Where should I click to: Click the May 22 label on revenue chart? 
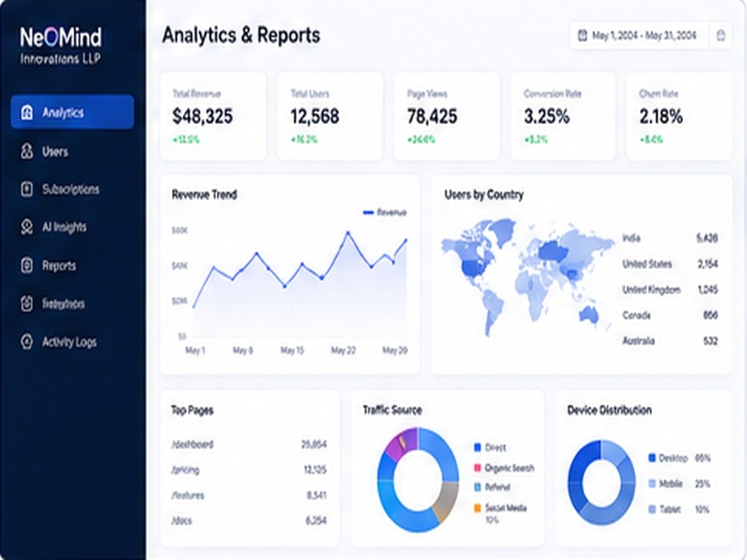[x=344, y=350]
